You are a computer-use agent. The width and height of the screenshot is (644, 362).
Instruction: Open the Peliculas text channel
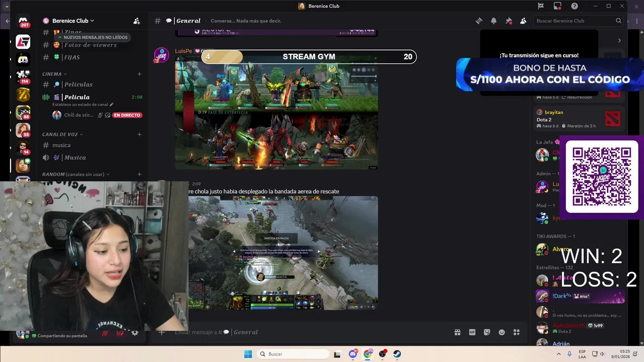point(93,84)
